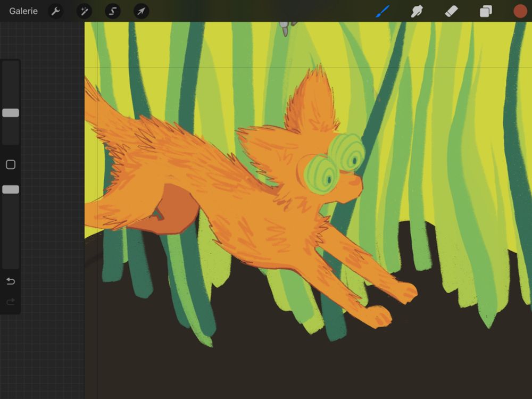Open the Selection tool with the S icon
Screen dimensions: 532x399
tap(112, 11)
